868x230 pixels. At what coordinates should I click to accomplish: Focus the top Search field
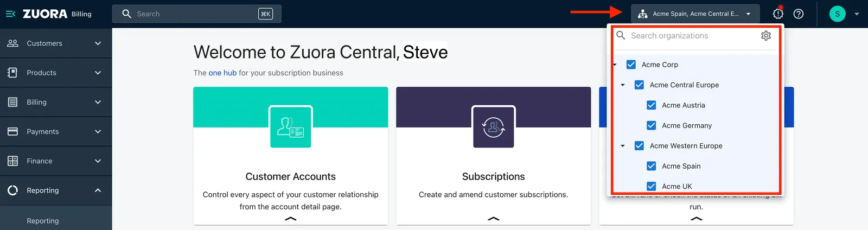point(196,14)
